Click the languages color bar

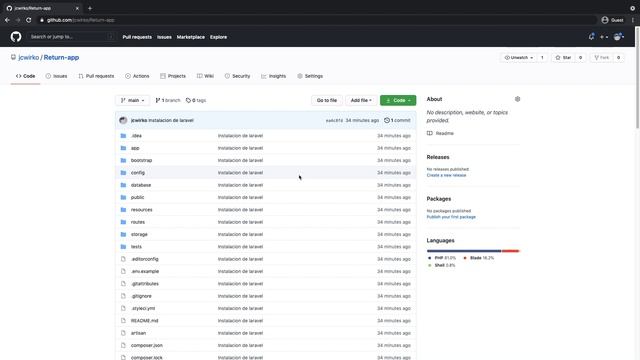(473, 251)
